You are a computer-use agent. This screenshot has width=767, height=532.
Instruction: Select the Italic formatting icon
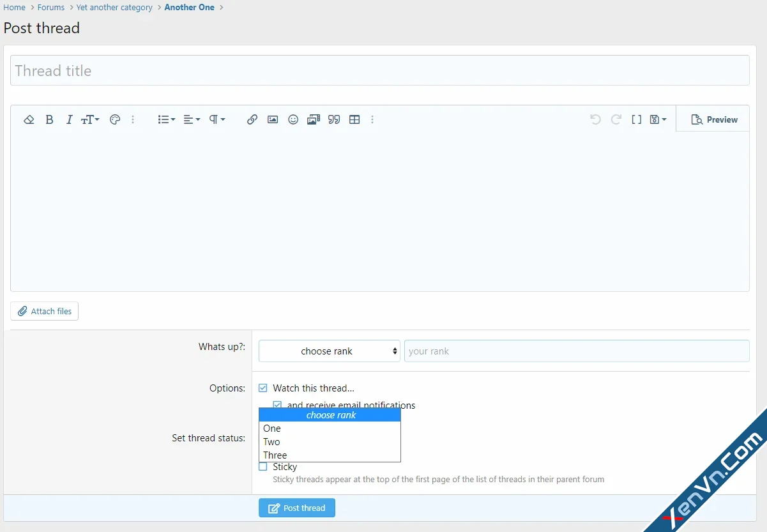click(69, 119)
